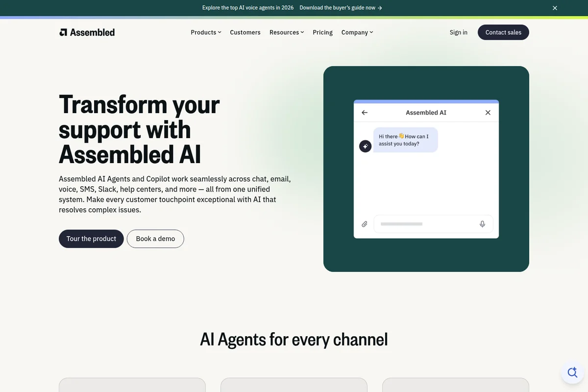Open the Products dropdown
588x392 pixels.
pos(206,32)
